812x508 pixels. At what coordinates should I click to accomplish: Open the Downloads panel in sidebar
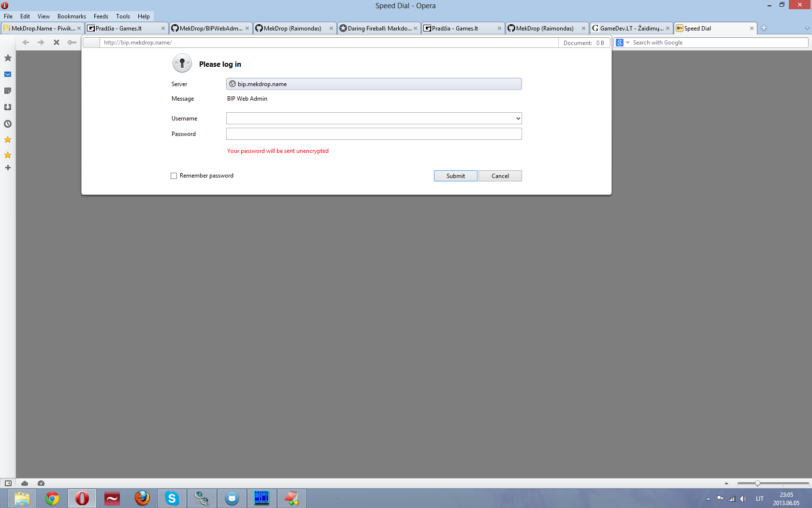click(x=8, y=107)
